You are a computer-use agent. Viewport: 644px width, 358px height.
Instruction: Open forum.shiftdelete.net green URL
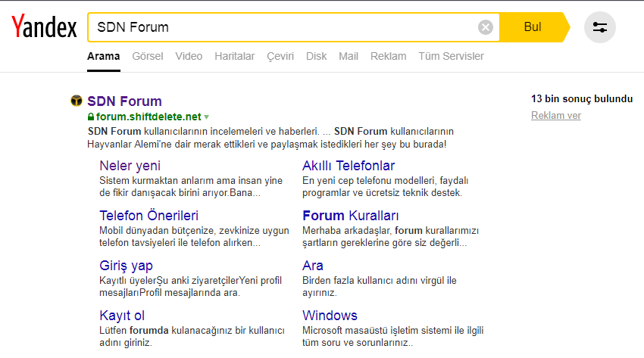pos(148,117)
